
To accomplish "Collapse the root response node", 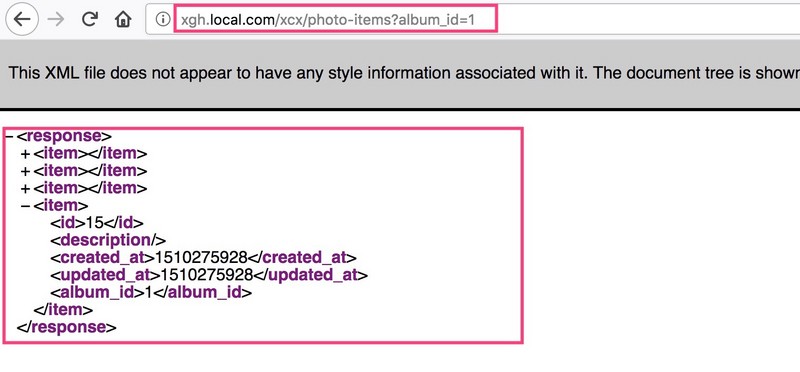I will pos(9,136).
